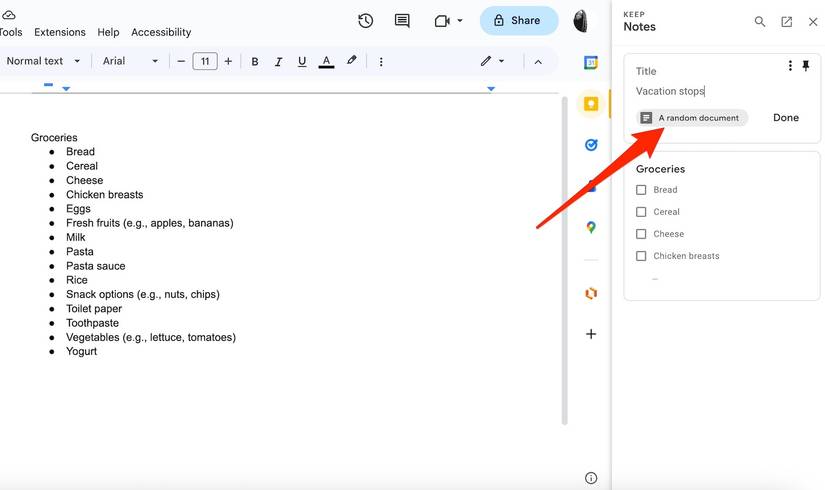Open the Accessibility menu
The height and width of the screenshot is (490, 825).
coord(161,32)
